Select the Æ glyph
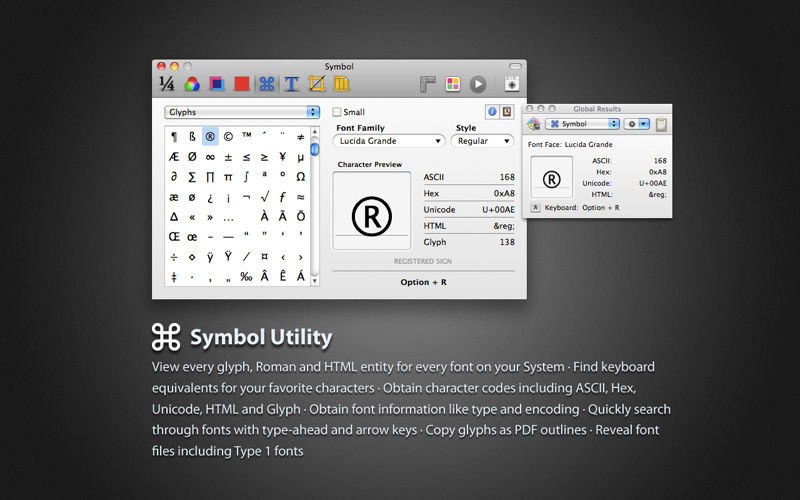The image size is (800, 500). coord(174,157)
